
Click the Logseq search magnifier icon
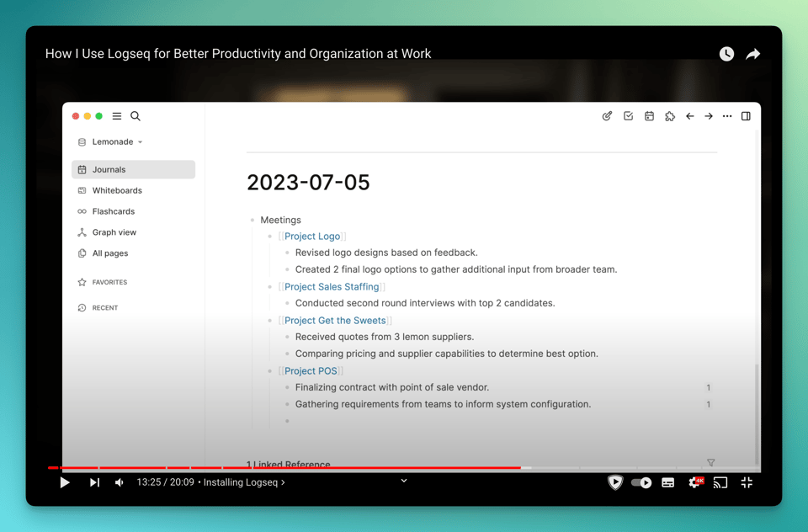136,116
